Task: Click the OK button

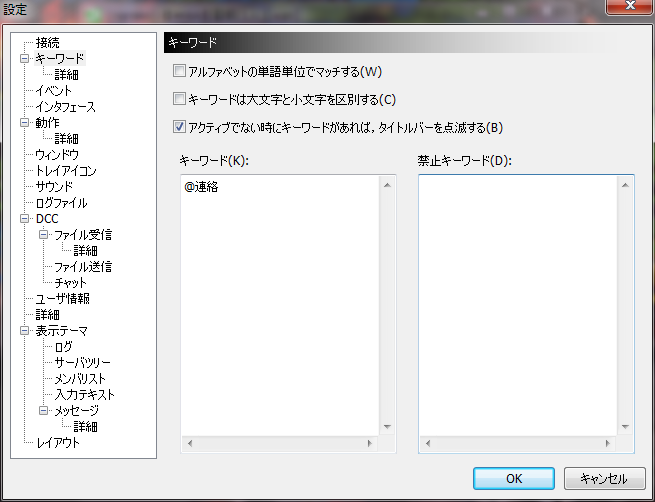Action: 514,479
